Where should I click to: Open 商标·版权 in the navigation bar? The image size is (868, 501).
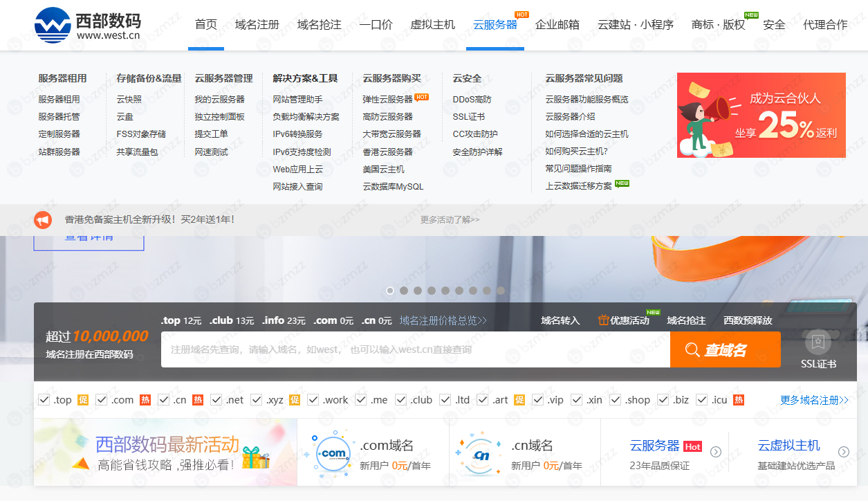click(x=719, y=25)
